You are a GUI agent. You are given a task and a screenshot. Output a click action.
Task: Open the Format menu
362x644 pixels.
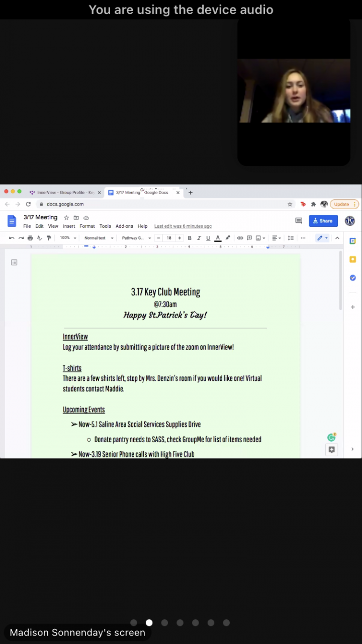pyautogui.click(x=87, y=226)
